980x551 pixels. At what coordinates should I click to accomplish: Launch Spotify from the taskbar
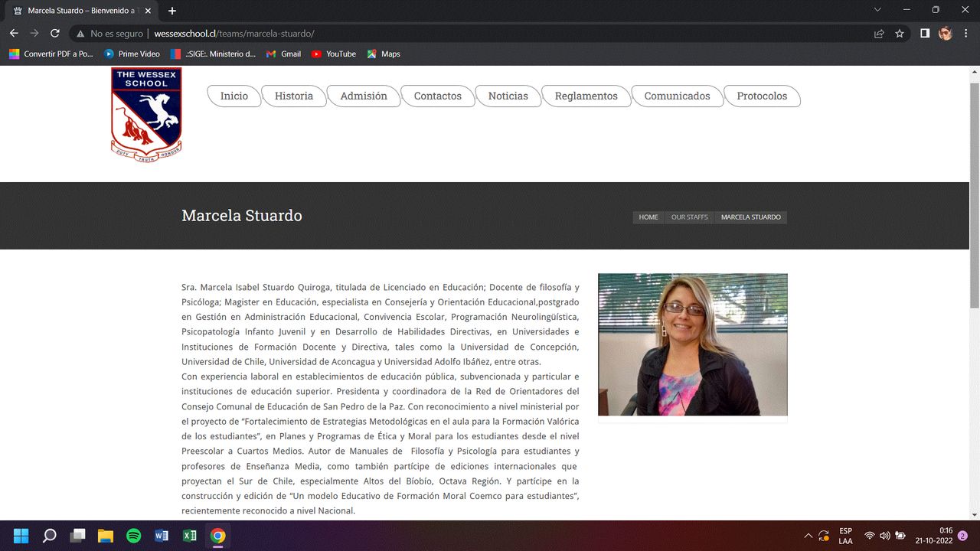(x=133, y=535)
